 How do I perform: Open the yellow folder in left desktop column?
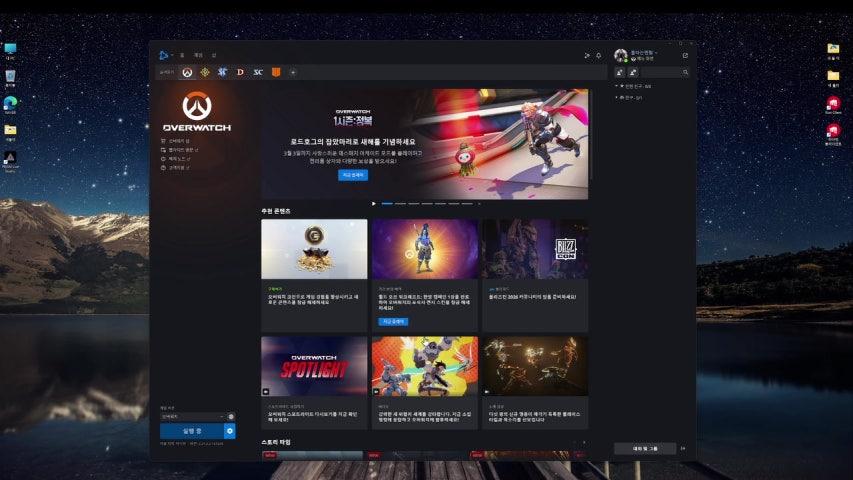pyautogui.click(x=10, y=132)
